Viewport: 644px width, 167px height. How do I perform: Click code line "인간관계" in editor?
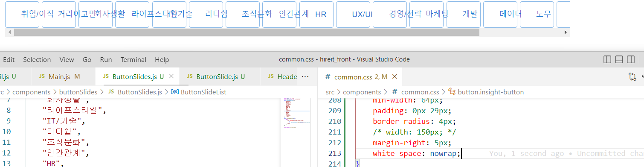pos(65,153)
